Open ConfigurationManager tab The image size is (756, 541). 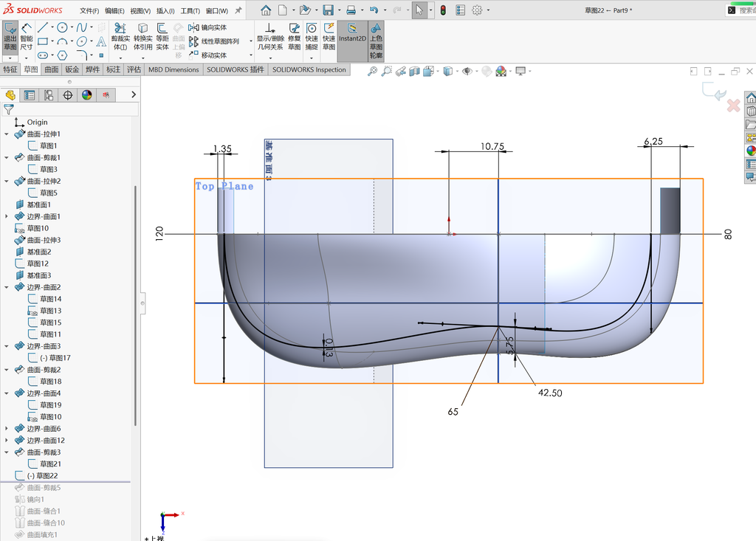(x=49, y=95)
